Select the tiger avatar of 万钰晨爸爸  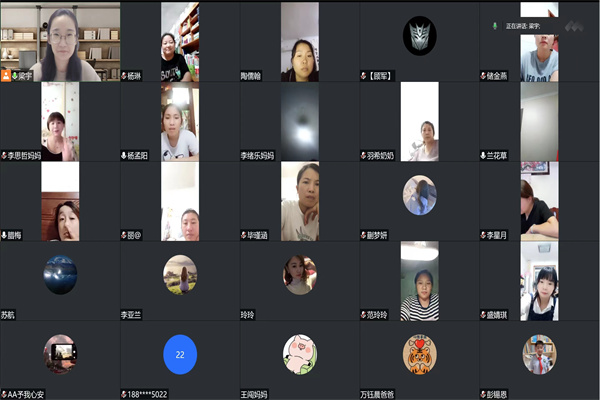click(420, 354)
